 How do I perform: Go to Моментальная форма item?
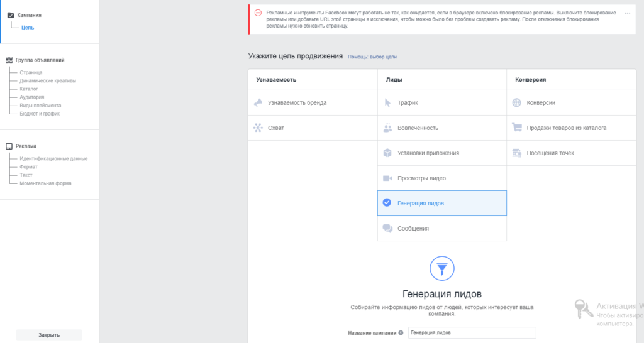[45, 183]
